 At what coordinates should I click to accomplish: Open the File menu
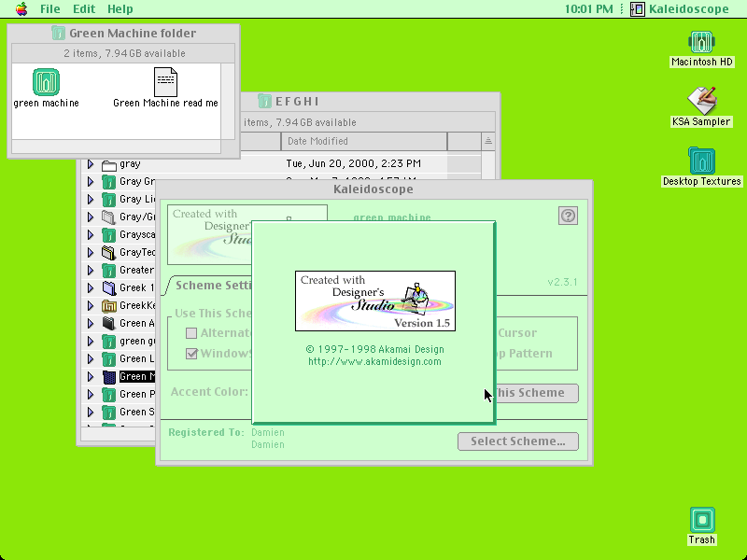point(50,9)
